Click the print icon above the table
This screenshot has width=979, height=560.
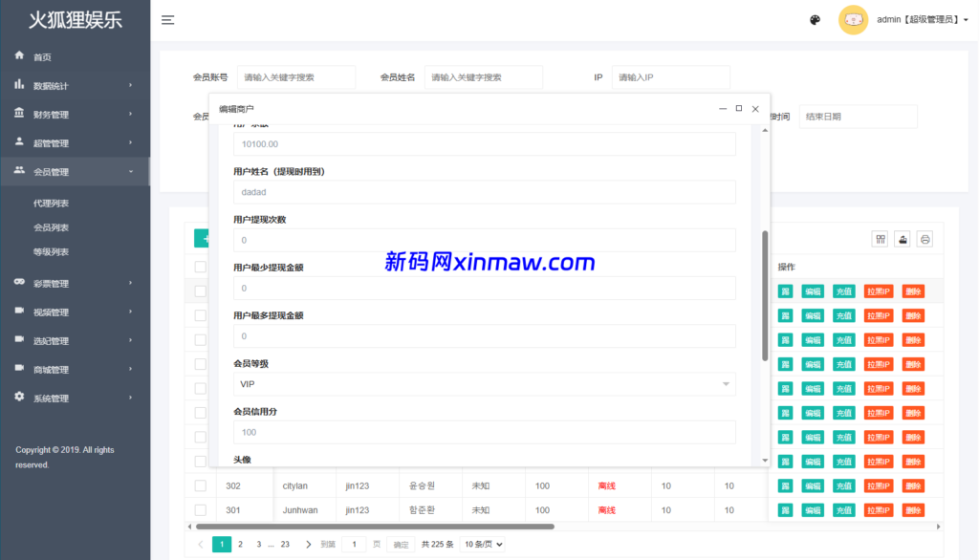coord(925,239)
